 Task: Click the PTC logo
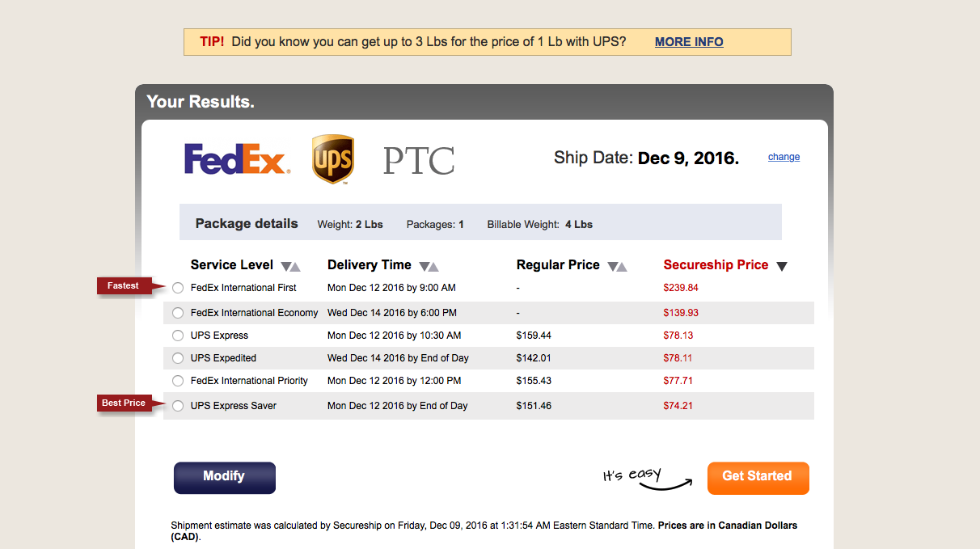pyautogui.click(x=419, y=161)
